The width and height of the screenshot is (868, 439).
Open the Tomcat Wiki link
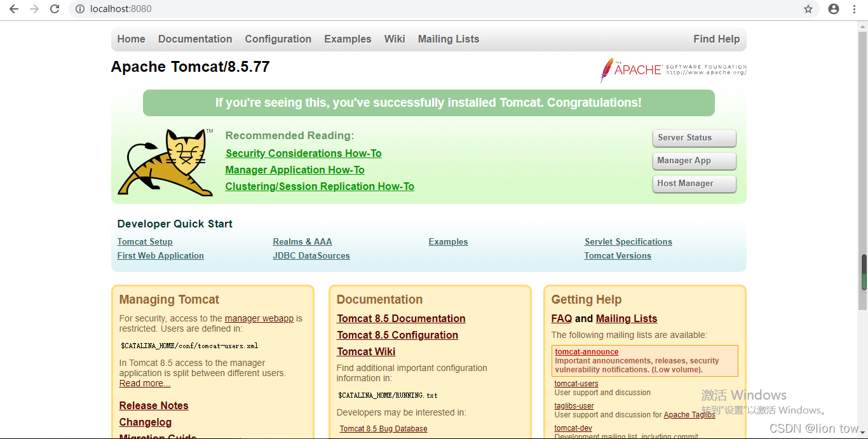tap(366, 351)
